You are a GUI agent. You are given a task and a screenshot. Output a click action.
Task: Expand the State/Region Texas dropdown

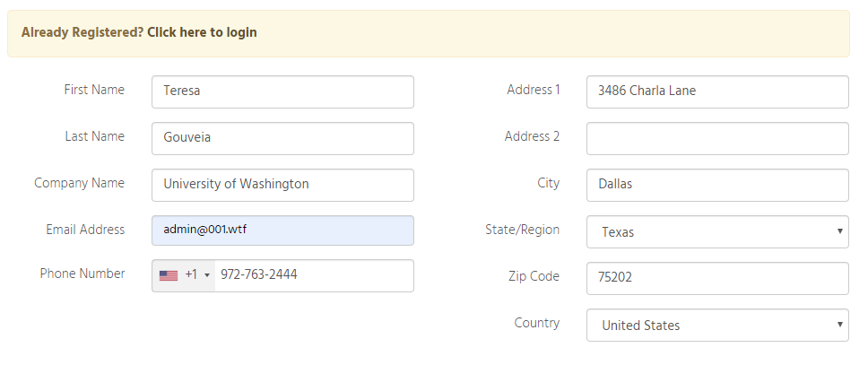tap(717, 231)
